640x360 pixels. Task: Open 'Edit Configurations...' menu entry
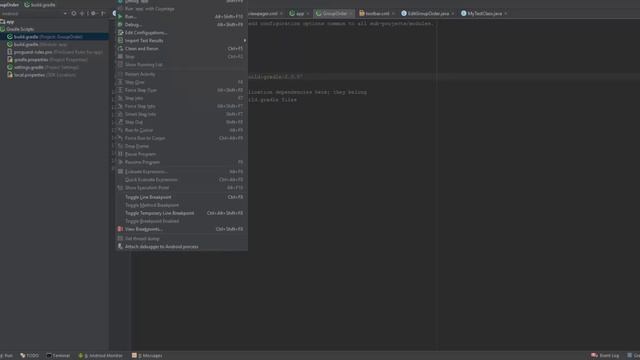181,33
